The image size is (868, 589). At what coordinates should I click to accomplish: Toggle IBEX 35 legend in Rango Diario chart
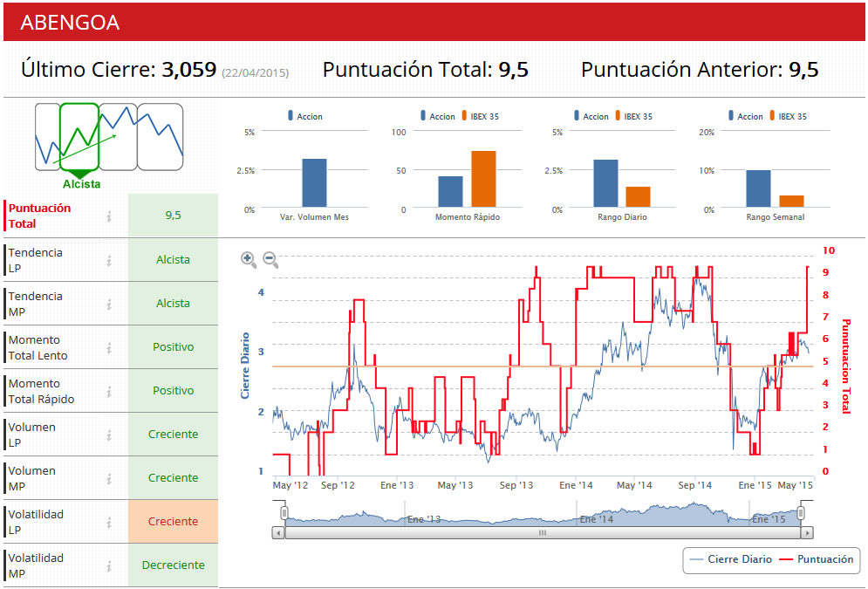(634, 116)
